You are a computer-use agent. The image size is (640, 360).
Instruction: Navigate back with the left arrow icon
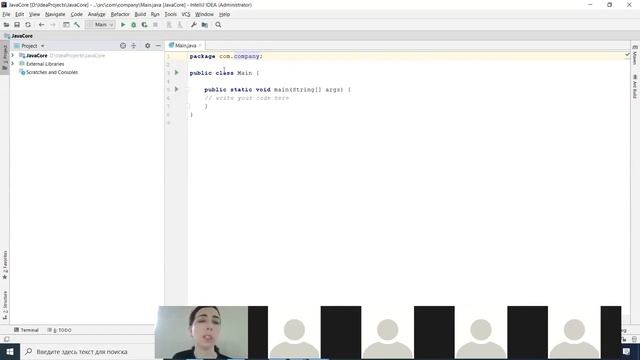click(x=41, y=25)
